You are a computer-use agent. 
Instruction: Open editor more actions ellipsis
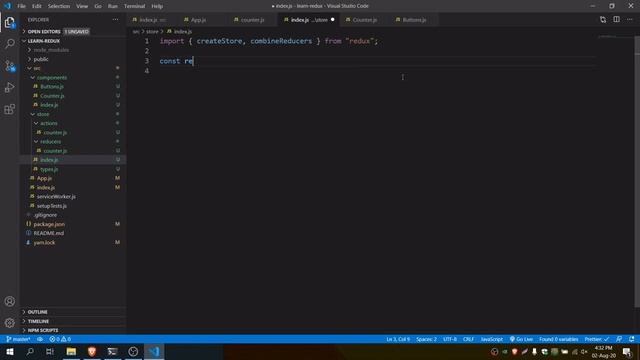click(630, 20)
